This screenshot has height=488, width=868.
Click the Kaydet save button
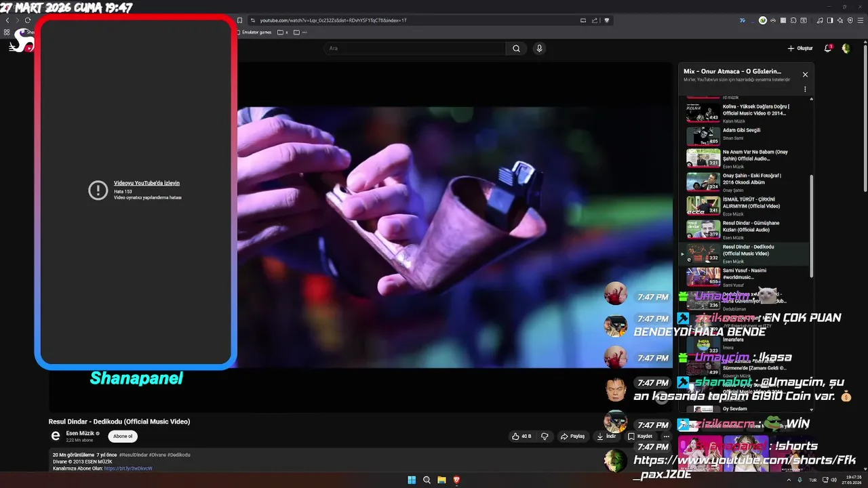(x=640, y=436)
